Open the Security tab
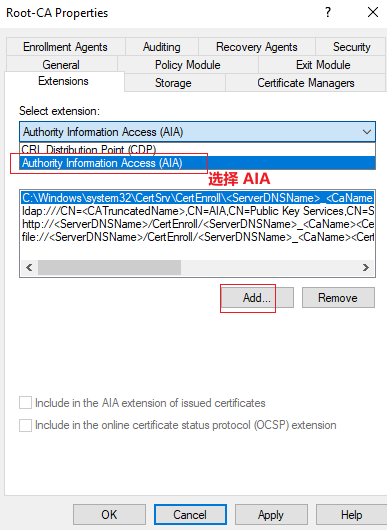Image resolution: width=387 pixels, height=530 pixels. pos(351,47)
